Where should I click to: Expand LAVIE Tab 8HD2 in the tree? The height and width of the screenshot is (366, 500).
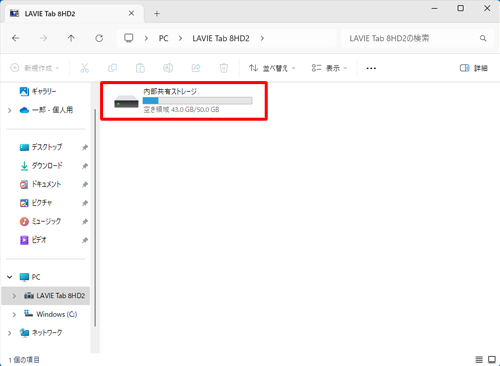pyautogui.click(x=14, y=296)
